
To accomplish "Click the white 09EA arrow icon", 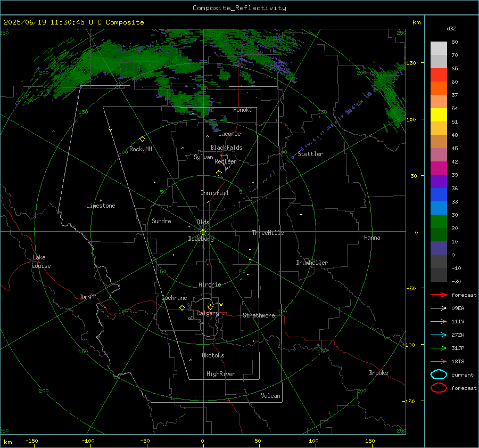I will click(x=439, y=308).
